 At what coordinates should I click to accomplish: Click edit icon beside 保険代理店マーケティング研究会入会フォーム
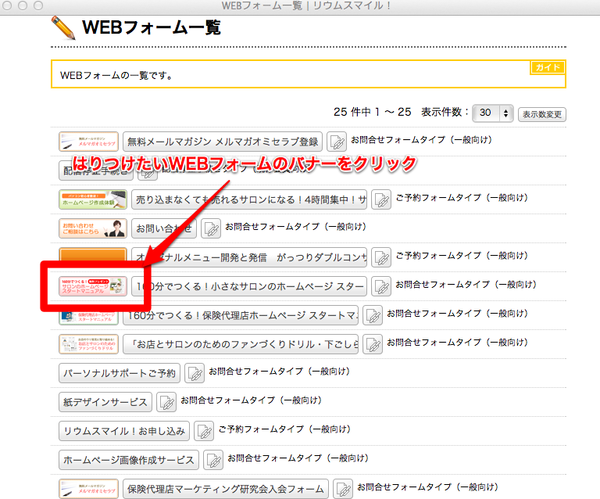(343, 489)
